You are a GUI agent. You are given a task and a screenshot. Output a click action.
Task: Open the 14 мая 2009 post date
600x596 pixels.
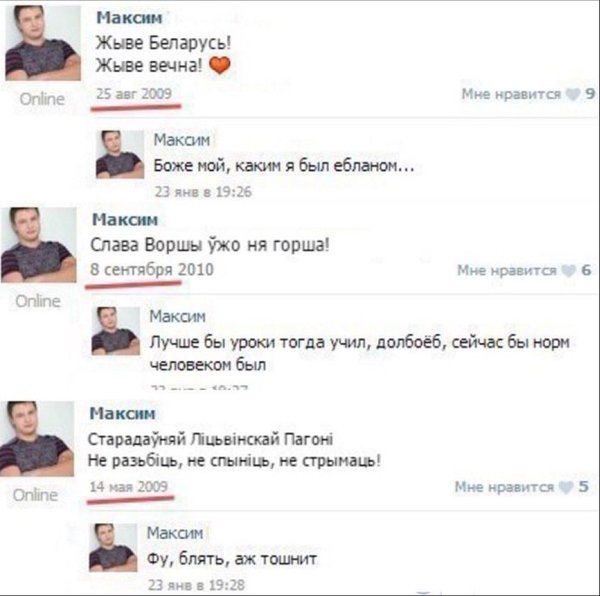click(129, 487)
